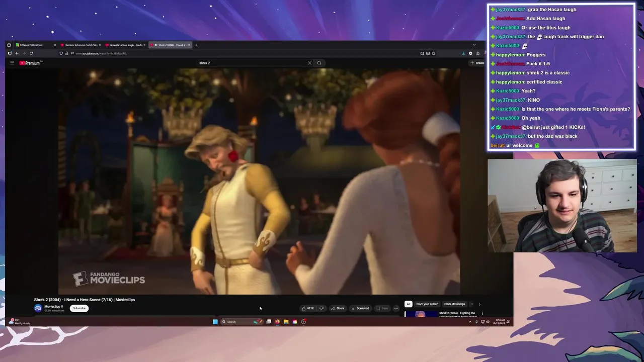The height and width of the screenshot is (362, 644).
Task: Switch to the 'hasanabi's iconic laugh' tab
Action: (124, 45)
